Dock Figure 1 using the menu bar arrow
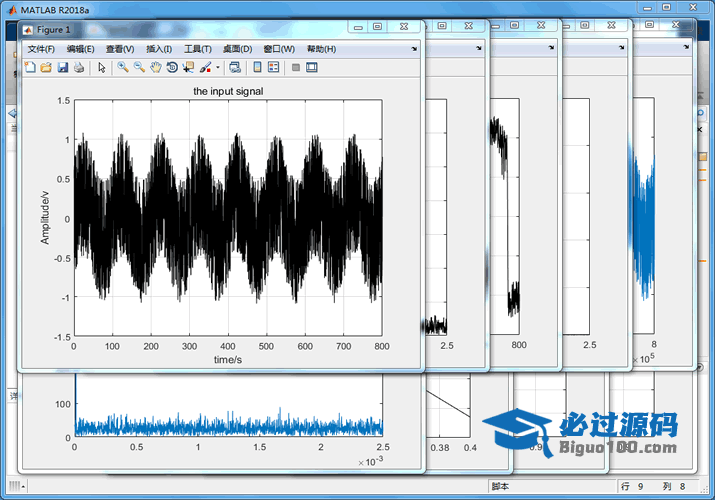Viewport: 715px width, 500px height. pos(414,49)
